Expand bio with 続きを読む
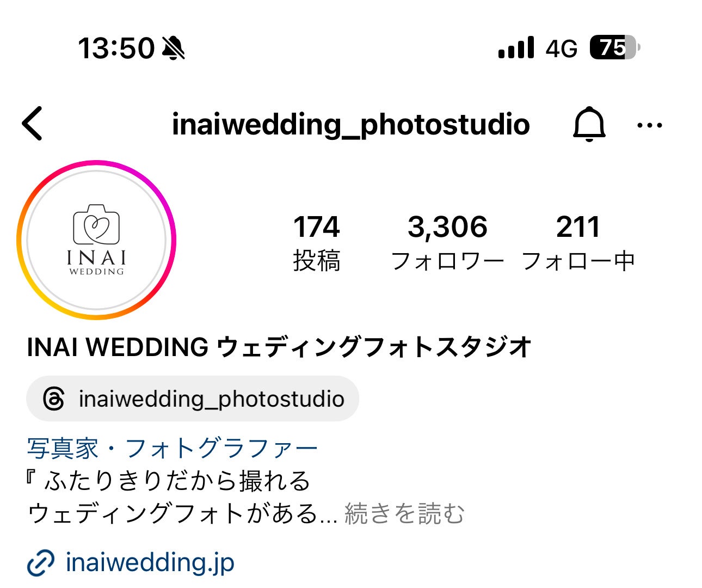 point(404,513)
